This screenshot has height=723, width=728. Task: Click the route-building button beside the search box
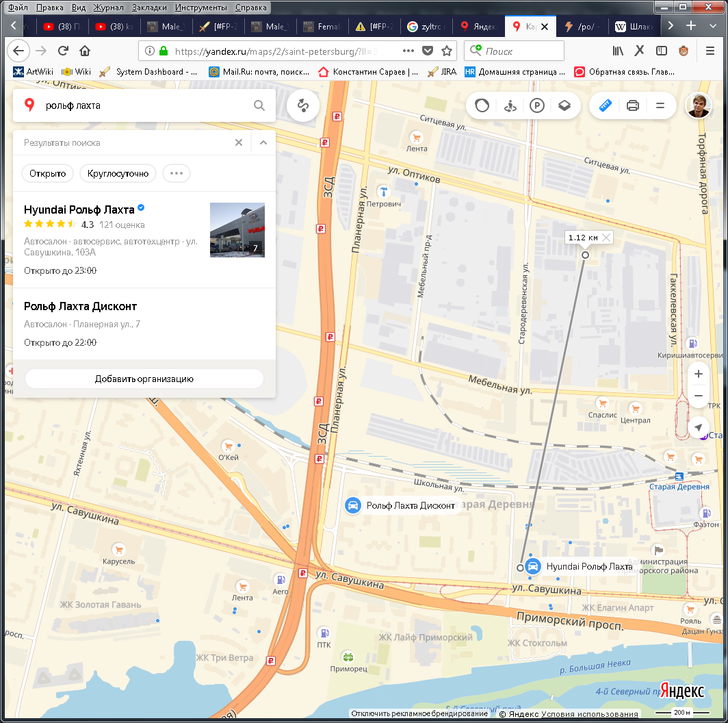pos(302,105)
